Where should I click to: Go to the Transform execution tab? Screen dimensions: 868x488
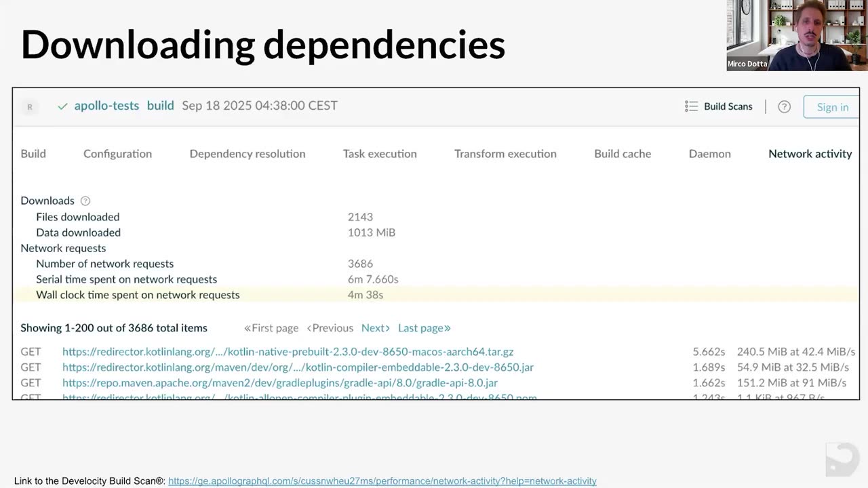[x=505, y=154]
